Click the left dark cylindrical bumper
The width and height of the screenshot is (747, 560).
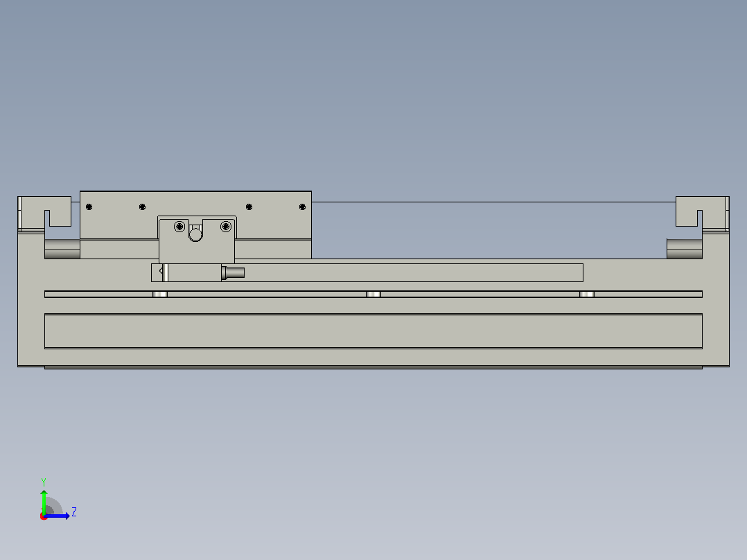(62, 249)
